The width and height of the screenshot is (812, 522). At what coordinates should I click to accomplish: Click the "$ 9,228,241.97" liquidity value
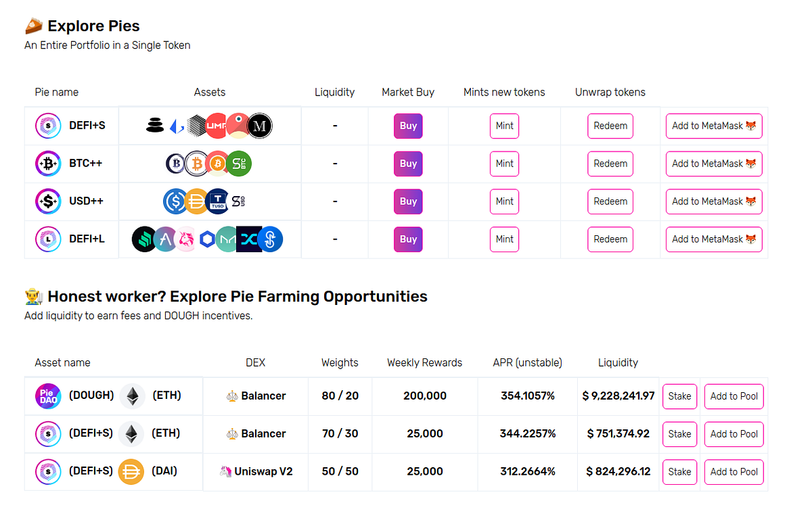tap(618, 396)
